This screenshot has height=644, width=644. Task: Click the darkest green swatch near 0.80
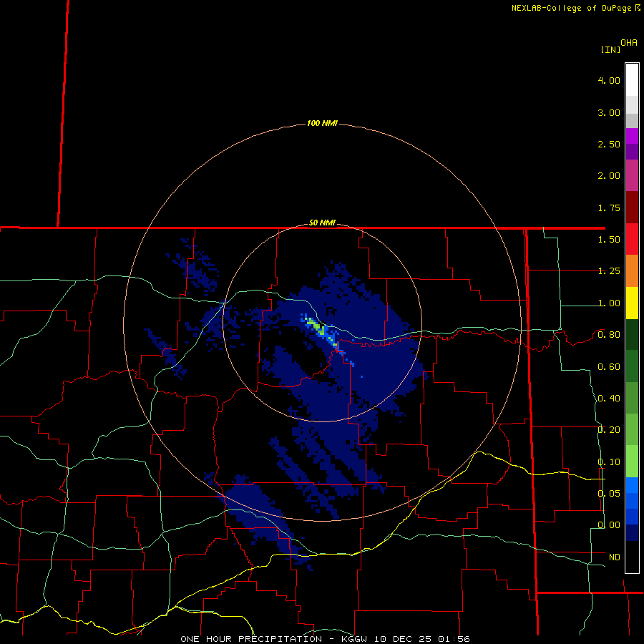632,335
